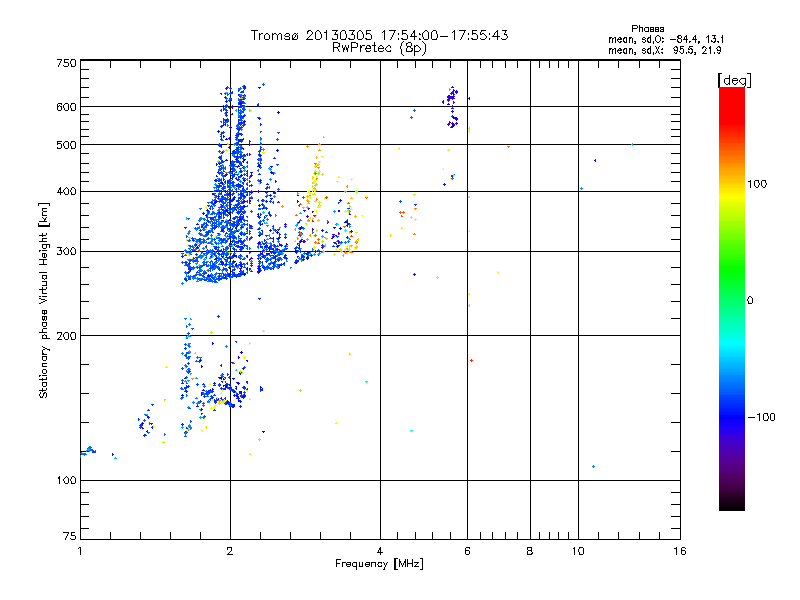Click the 'mean, sd,X: 95.5, 21.9' text
Image resolution: width=800 pixels, height=600 pixels.
coord(664,50)
